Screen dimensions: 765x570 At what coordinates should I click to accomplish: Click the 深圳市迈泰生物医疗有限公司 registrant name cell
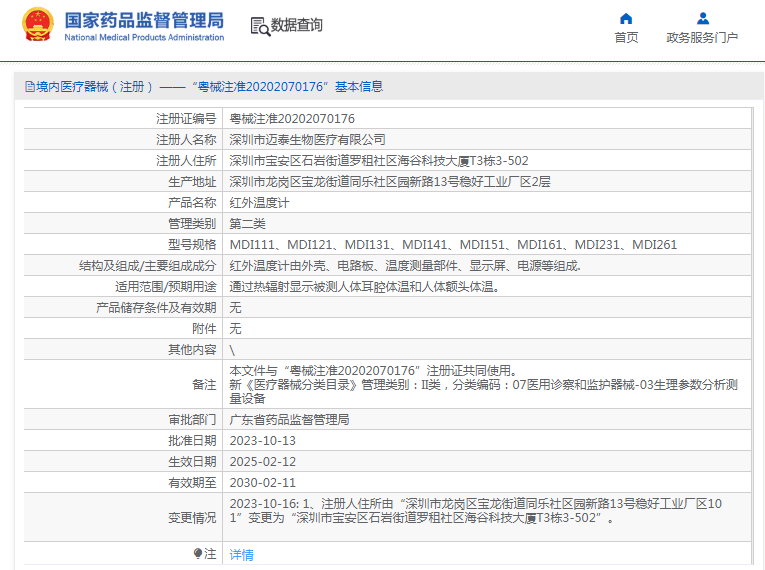pos(307,139)
